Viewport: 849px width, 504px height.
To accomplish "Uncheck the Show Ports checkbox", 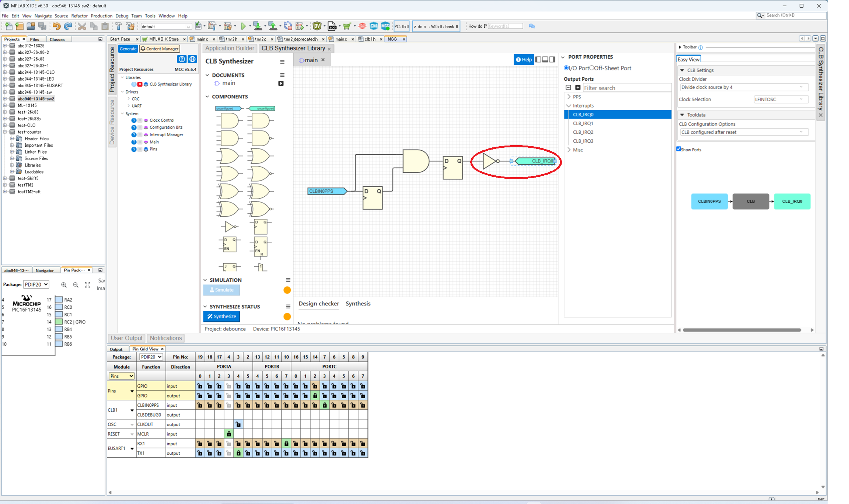I will [679, 149].
